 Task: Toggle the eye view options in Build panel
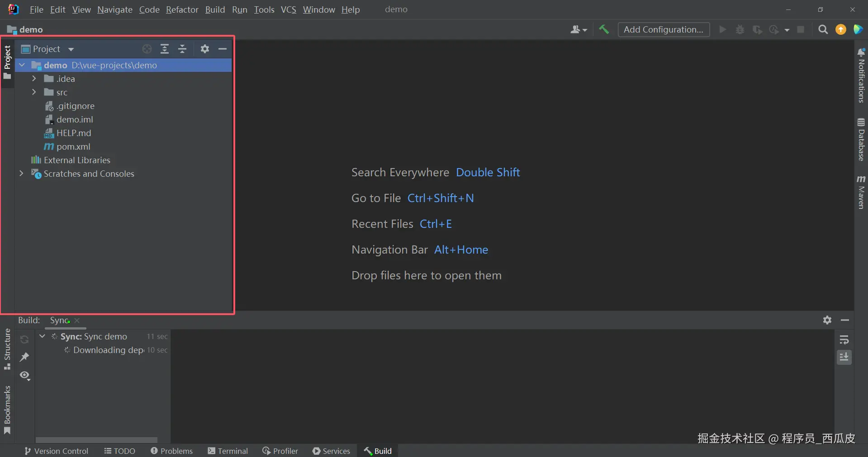coord(25,376)
